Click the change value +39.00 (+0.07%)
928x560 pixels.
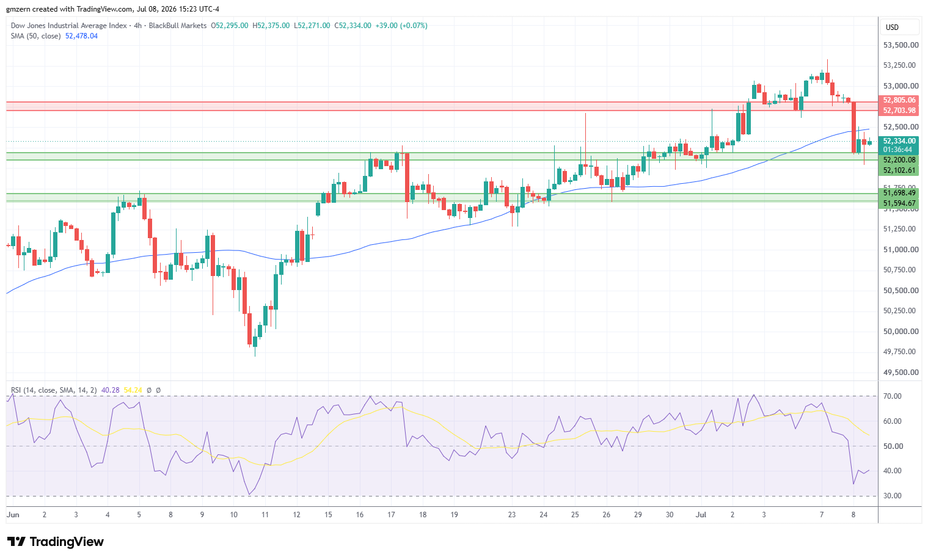[x=401, y=26]
